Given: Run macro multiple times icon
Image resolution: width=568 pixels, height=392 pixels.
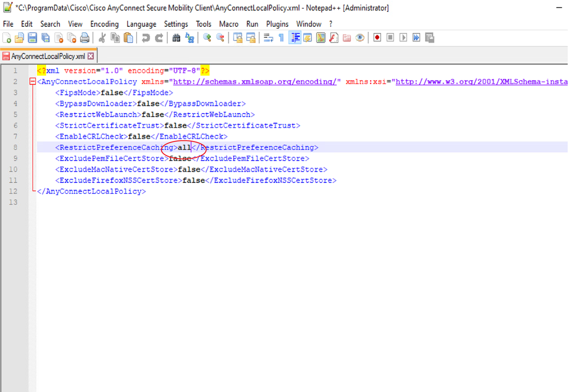Looking at the screenshot, I should click(416, 37).
